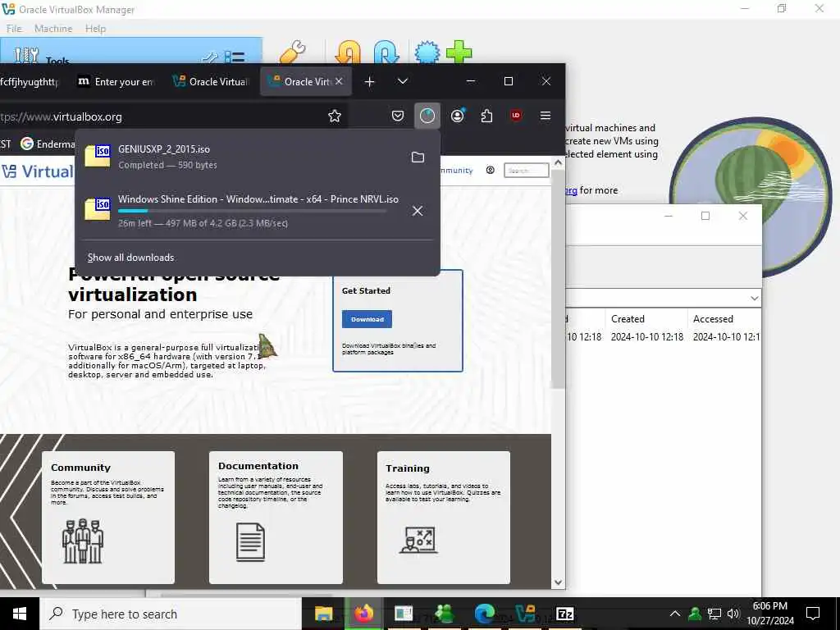Open the Extensions puzzle icon
Screen dimensions: 840x630
tap(486, 116)
